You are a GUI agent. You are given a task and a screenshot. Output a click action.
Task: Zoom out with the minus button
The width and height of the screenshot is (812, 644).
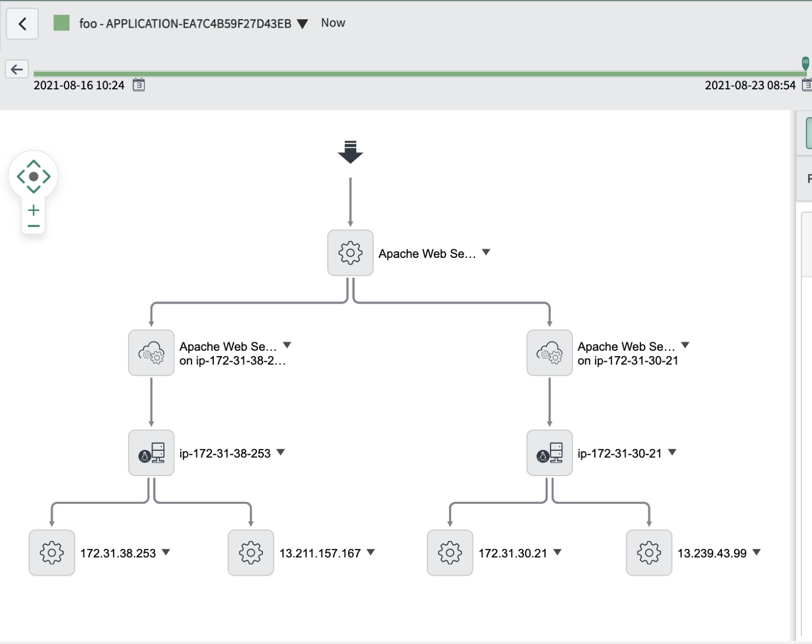(33, 226)
